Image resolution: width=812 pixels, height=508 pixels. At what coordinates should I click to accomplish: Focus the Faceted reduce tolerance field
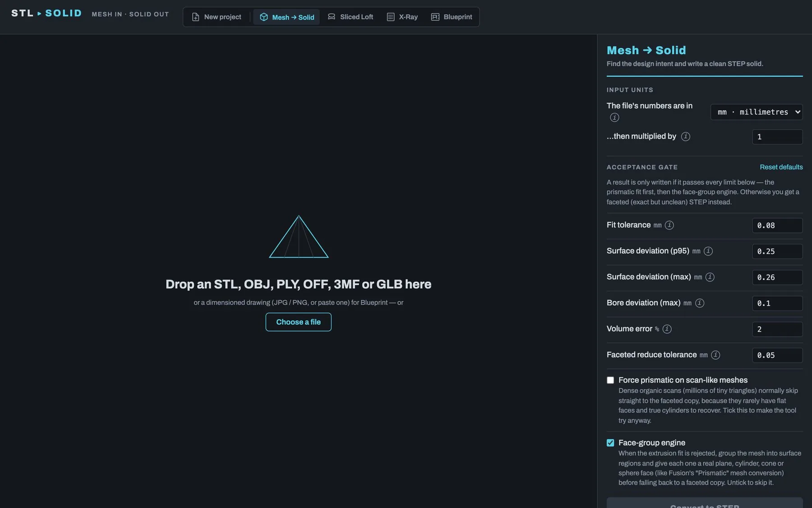click(777, 355)
